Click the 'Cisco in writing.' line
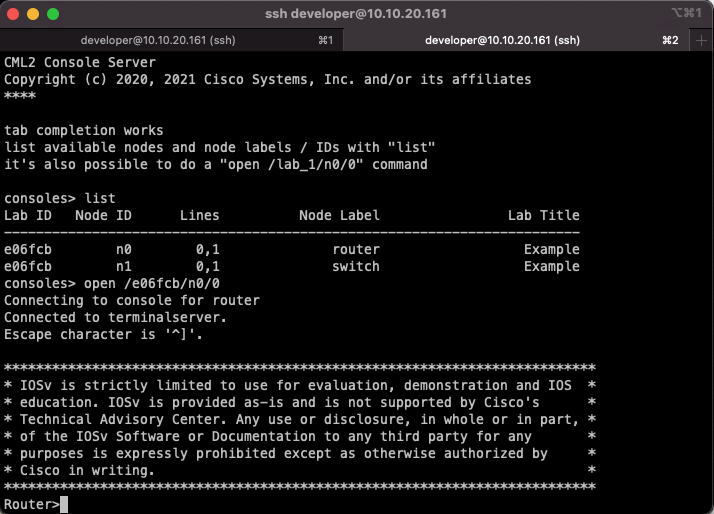 [x=300, y=470]
